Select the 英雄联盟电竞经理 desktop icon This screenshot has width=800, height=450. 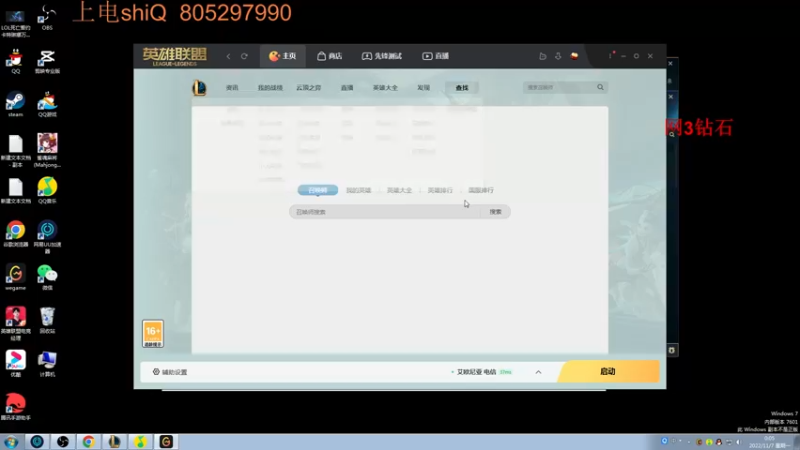click(x=15, y=323)
